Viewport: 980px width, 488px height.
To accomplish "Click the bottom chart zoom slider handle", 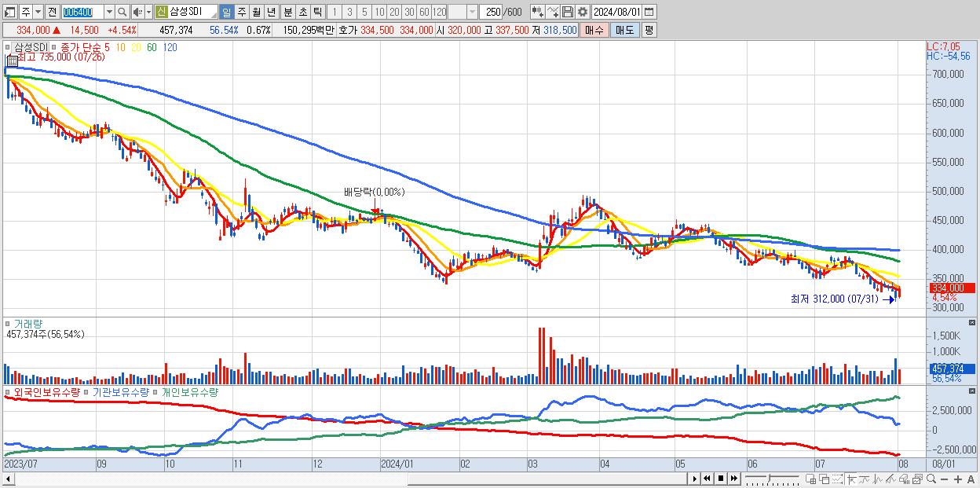I will coord(770,477).
